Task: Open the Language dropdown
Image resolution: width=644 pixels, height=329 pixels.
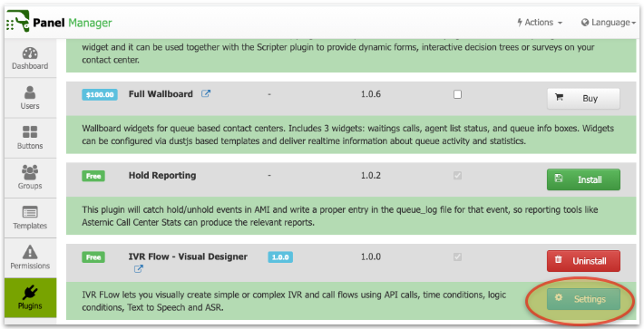Action: coord(609,23)
